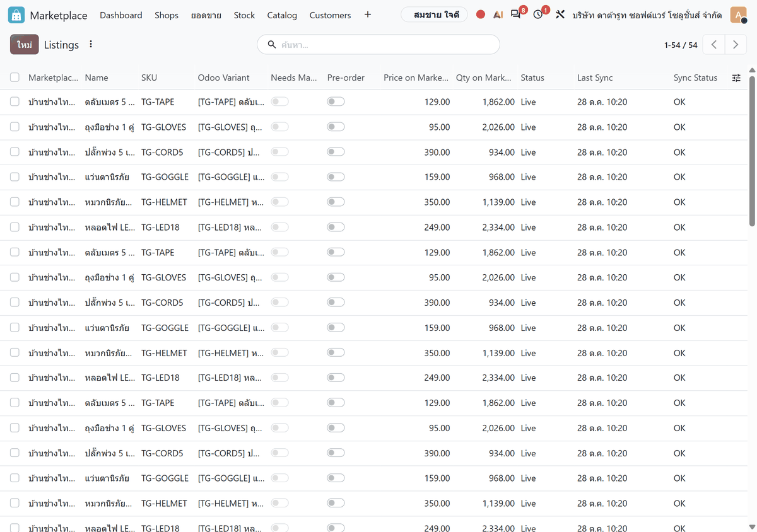Click the ใหม่ (New) button
This screenshot has height=532, width=757.
coord(25,45)
